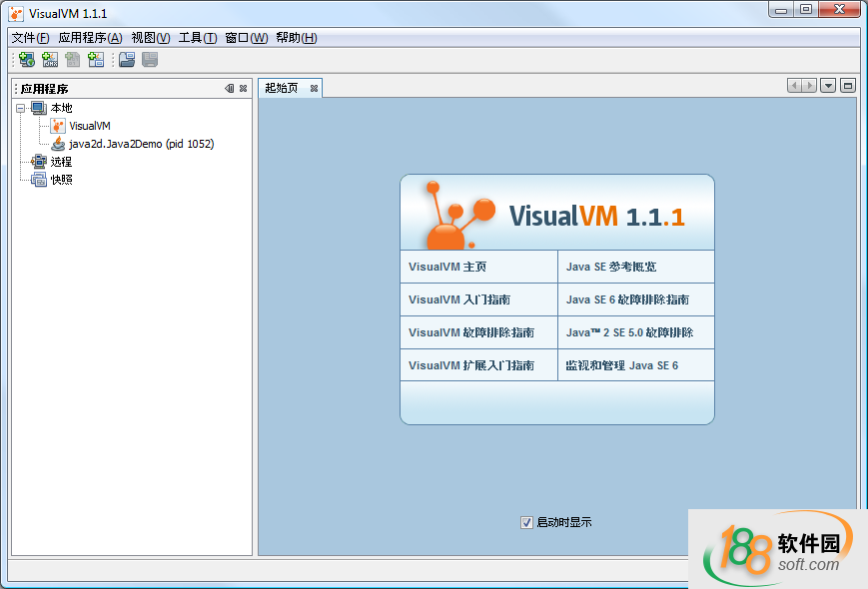Screen dimensions: 868x589
Task: Select the 远程 tree node
Action: (x=61, y=162)
